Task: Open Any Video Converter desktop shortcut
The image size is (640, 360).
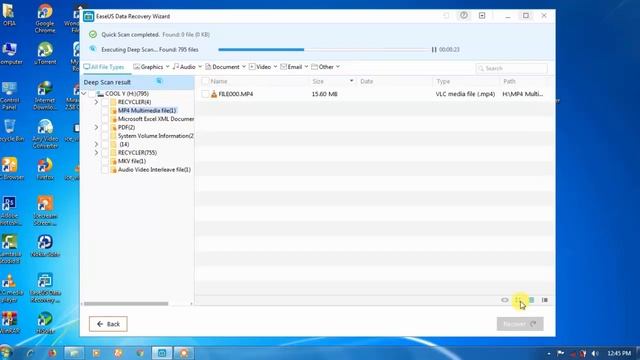Action: 45,133
